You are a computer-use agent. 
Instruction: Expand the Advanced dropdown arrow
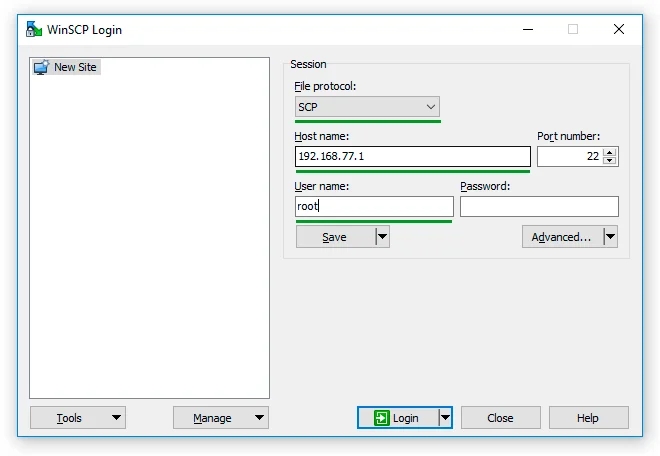pos(611,237)
